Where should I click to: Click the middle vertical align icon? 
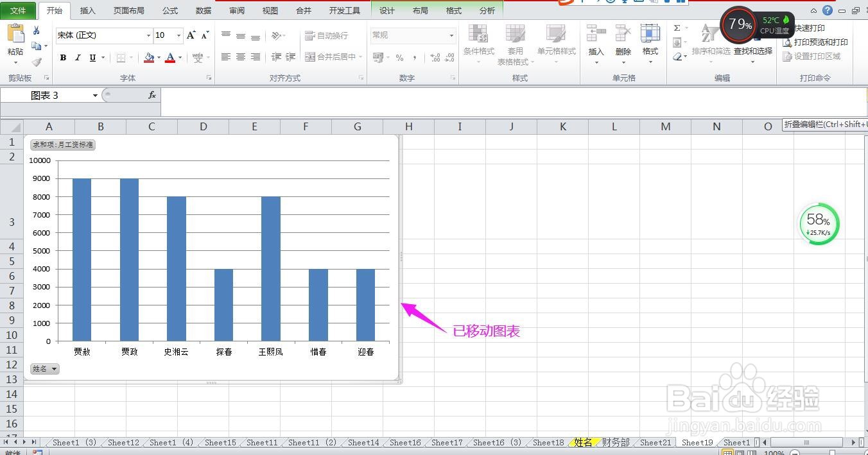pos(241,35)
